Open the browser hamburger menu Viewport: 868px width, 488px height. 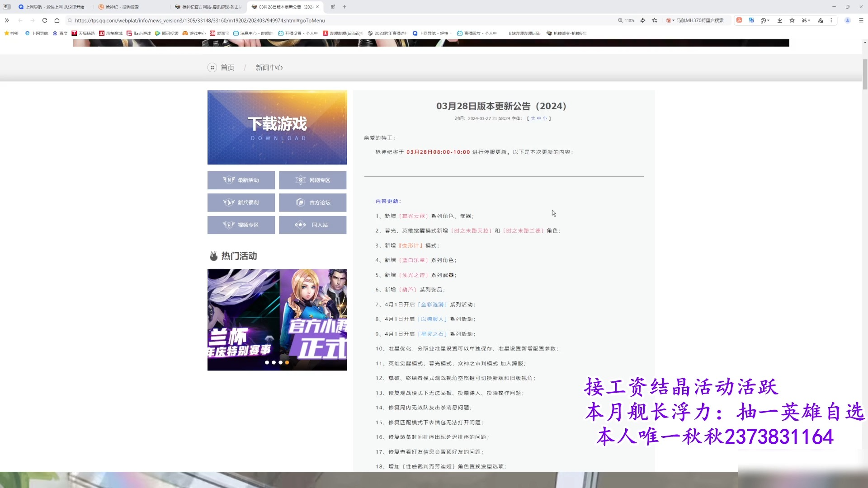(x=861, y=20)
